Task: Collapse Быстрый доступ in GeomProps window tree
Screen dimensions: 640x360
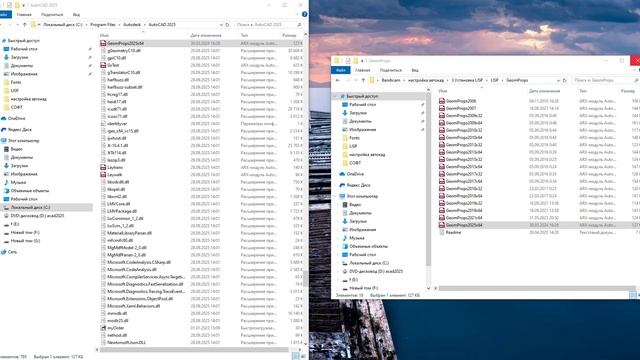Action: [x=336, y=96]
